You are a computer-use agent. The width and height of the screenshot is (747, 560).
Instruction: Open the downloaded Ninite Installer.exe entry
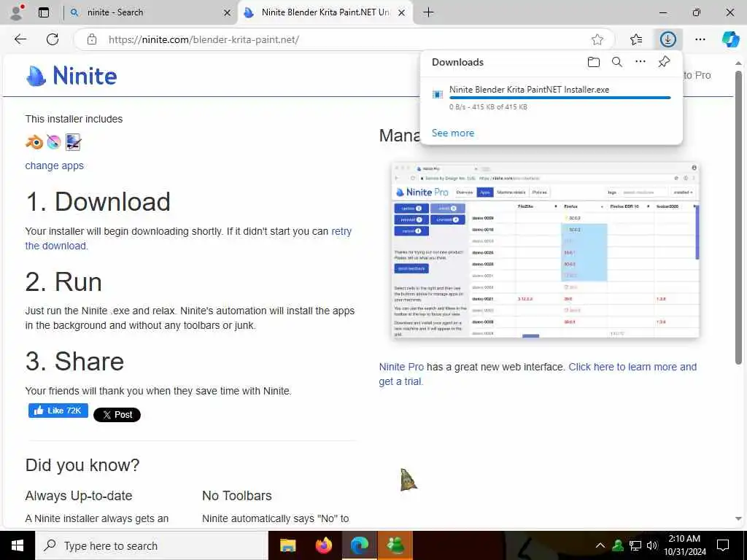529,90
